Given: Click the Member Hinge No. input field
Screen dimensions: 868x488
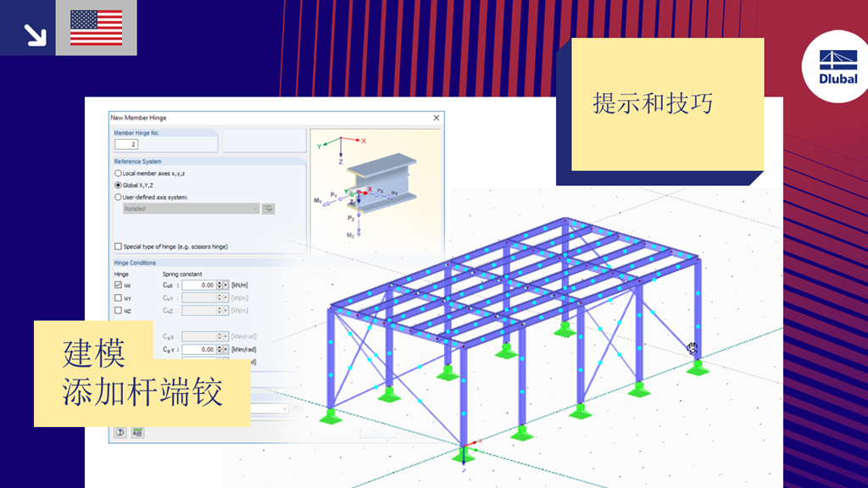Looking at the screenshot, I should (126, 144).
